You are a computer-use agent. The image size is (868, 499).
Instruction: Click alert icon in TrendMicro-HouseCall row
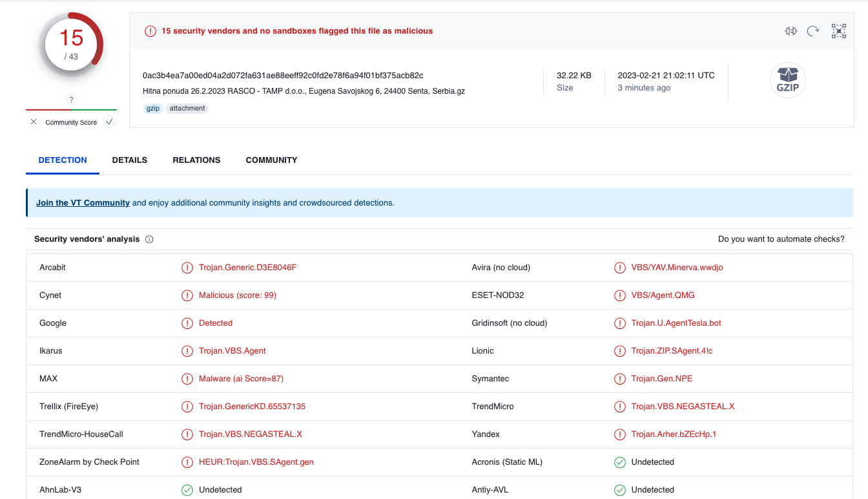(x=187, y=434)
